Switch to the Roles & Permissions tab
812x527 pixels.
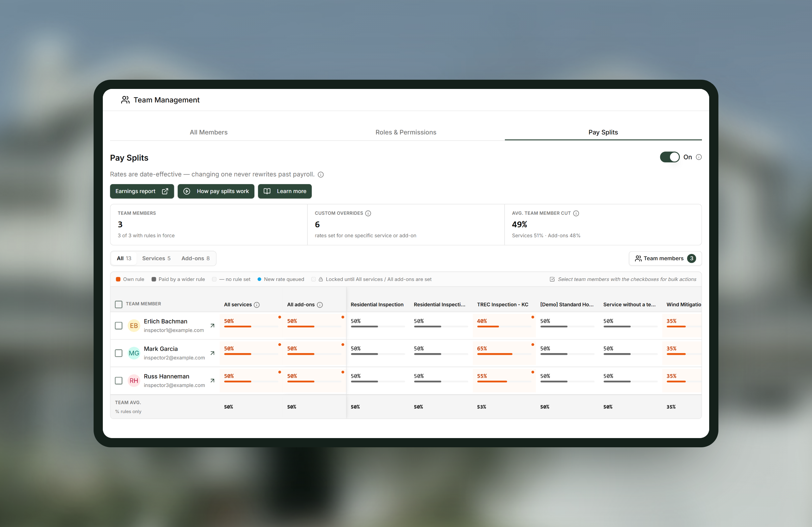tap(406, 132)
